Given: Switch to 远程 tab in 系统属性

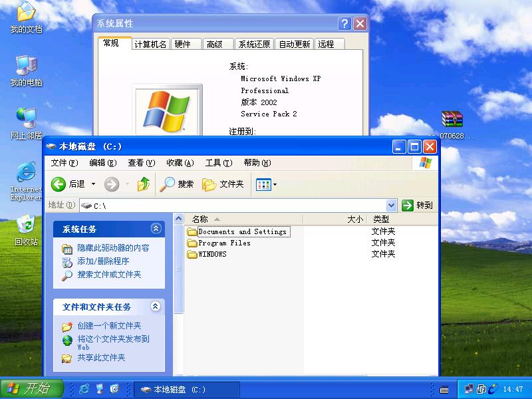Looking at the screenshot, I should click(x=329, y=45).
